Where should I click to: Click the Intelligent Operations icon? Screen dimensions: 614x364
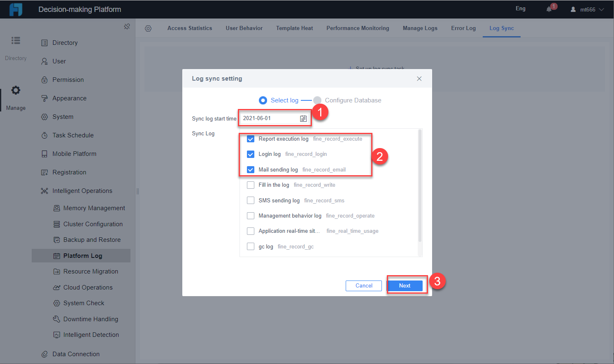(44, 191)
